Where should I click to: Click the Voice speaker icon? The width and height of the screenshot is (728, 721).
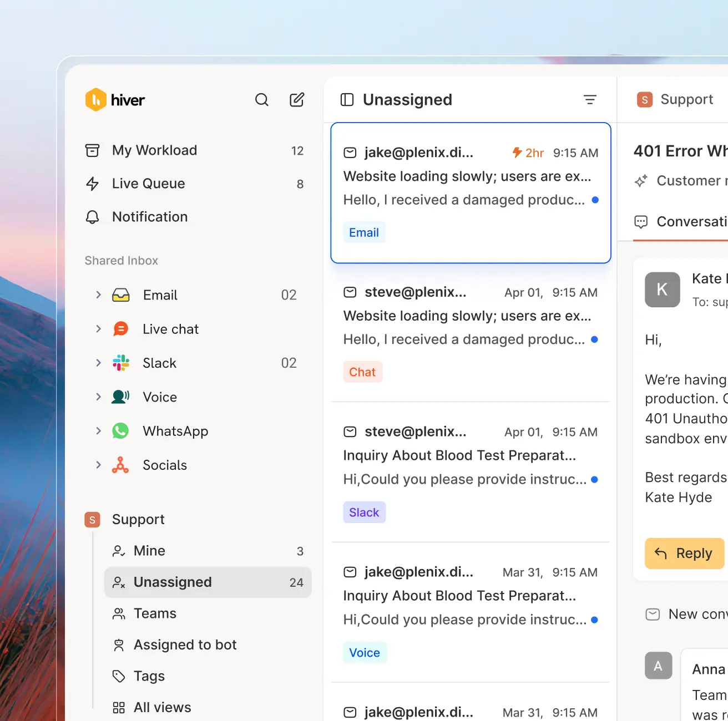120,397
